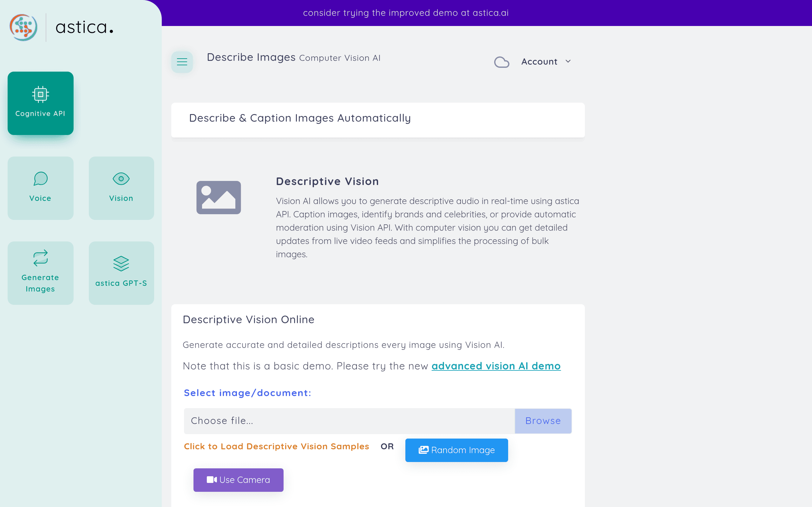
Task: Click the cloud icon beside Account
Action: [501, 62]
